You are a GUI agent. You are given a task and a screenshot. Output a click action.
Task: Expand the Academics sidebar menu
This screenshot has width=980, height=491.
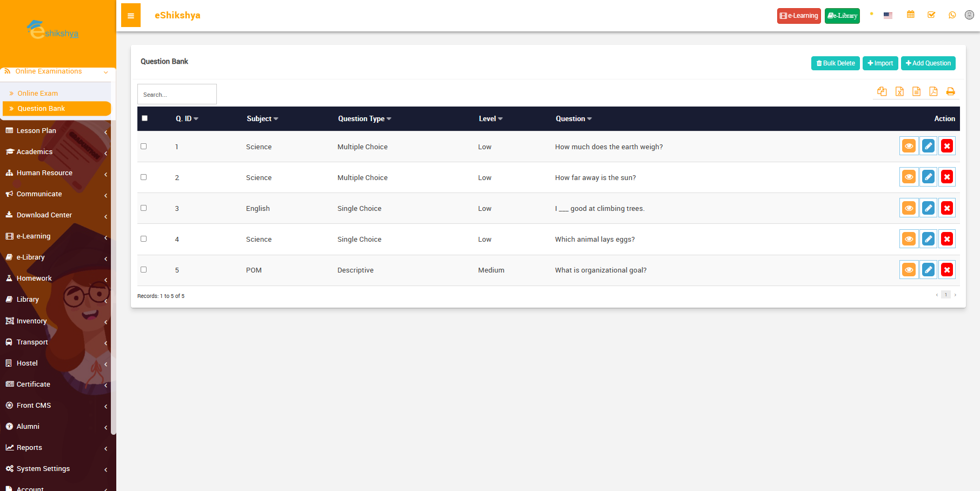pyautogui.click(x=35, y=152)
